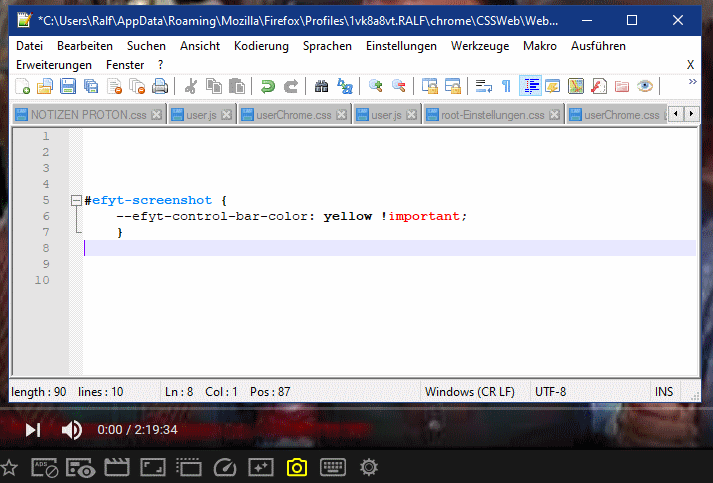Click the Cut scissors icon
This screenshot has width=713, height=483.
(190, 87)
